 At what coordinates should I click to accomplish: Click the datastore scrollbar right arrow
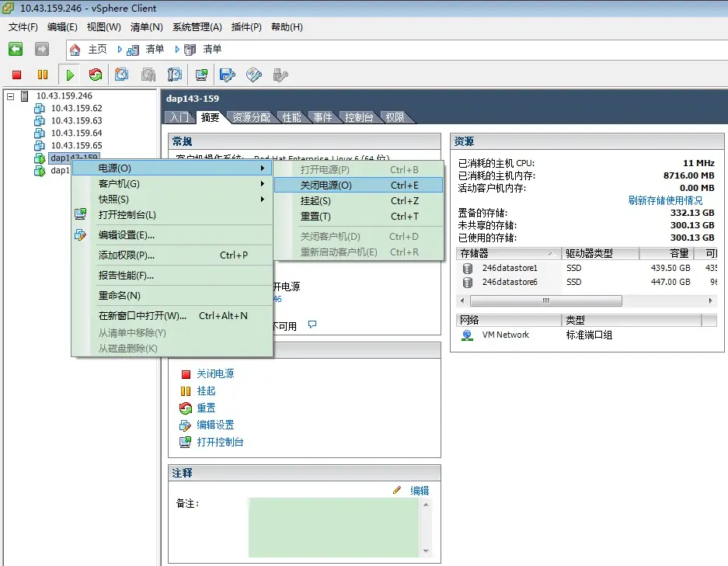pos(710,300)
